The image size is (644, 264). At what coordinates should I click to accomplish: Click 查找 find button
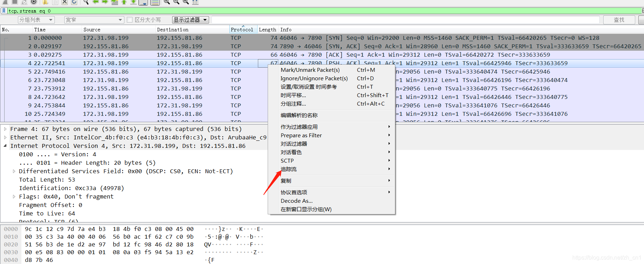pos(619,20)
